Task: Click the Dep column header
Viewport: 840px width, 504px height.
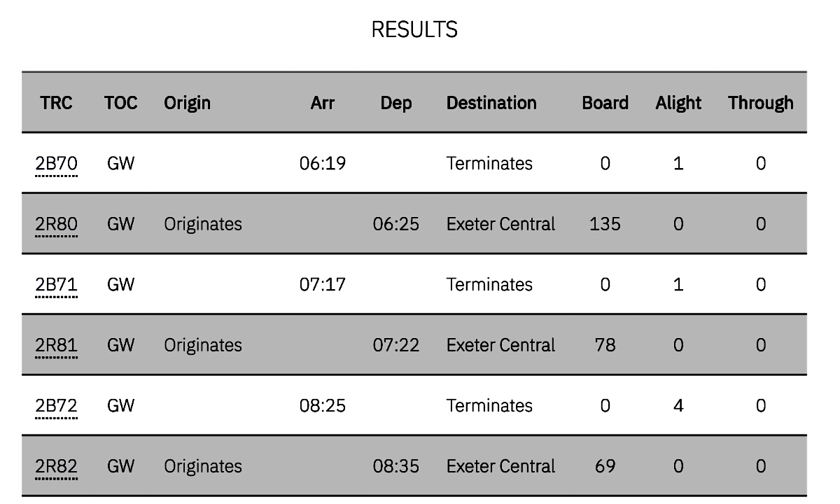Action: point(396,103)
